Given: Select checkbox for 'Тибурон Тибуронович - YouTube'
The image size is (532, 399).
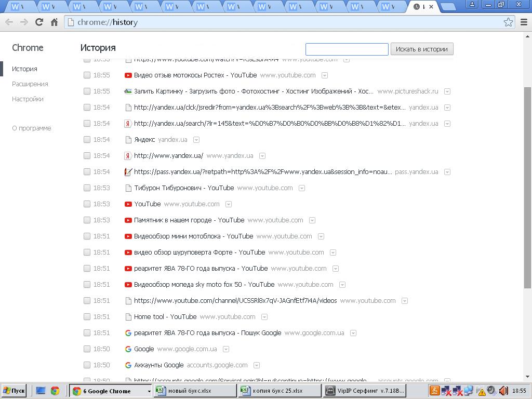Looking at the screenshot, I should pyautogui.click(x=87, y=188).
